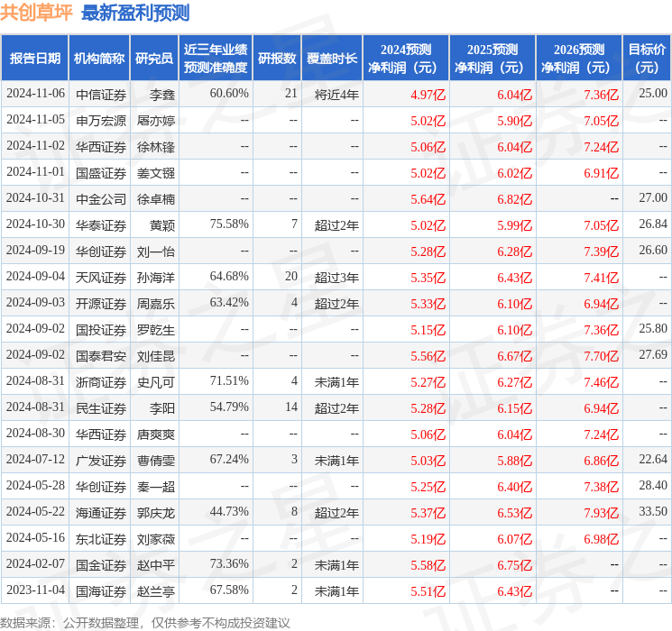The width and height of the screenshot is (672, 631).
Task: Select target price 25.00
Action: pyautogui.click(x=653, y=94)
